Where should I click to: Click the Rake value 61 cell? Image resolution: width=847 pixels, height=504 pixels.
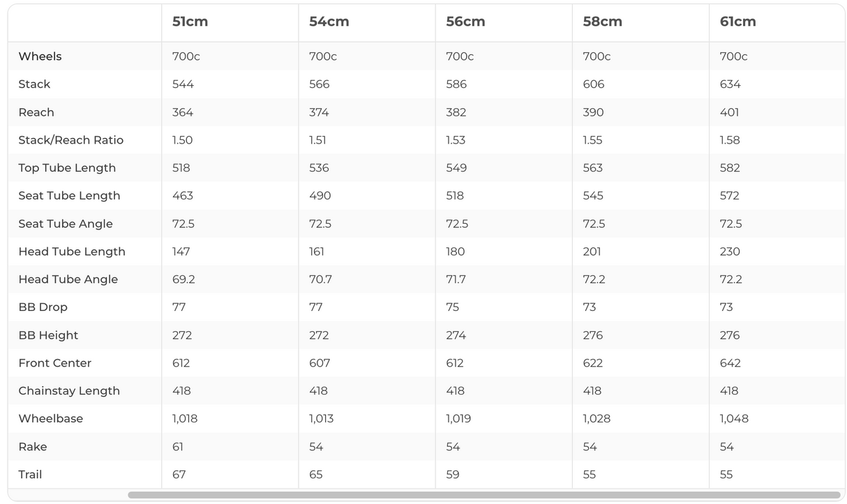click(179, 447)
